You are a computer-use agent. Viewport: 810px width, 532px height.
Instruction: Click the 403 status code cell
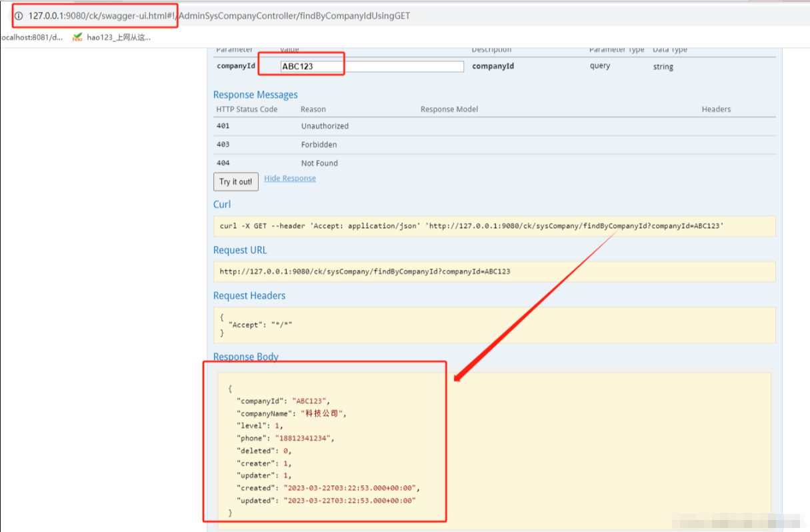pyautogui.click(x=223, y=145)
